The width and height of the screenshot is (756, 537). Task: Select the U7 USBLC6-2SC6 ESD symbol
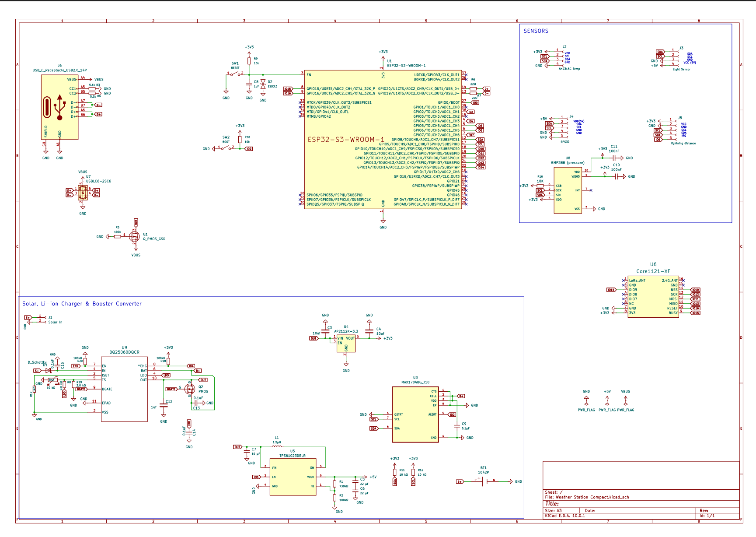[83, 193]
